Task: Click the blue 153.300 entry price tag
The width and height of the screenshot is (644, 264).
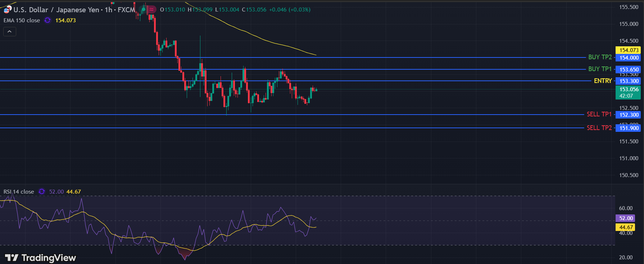Action: [629, 81]
